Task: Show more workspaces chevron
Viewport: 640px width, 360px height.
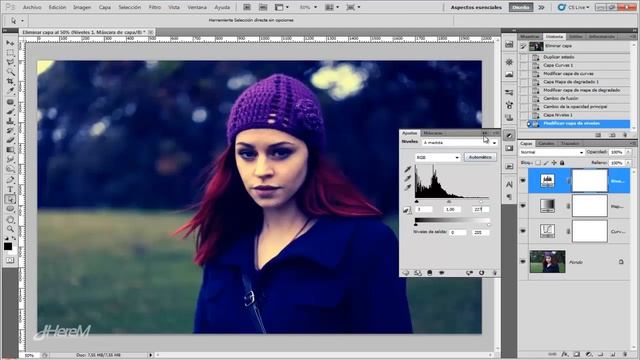Action: (x=541, y=7)
